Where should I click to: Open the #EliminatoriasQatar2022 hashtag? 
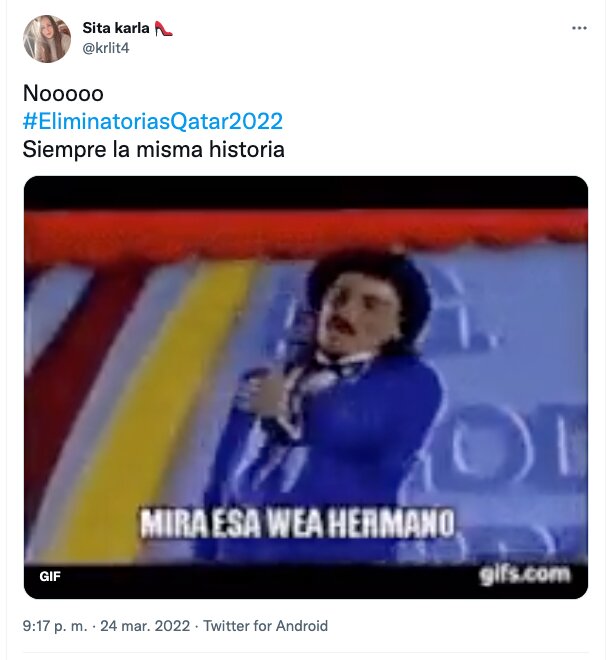coord(152,121)
